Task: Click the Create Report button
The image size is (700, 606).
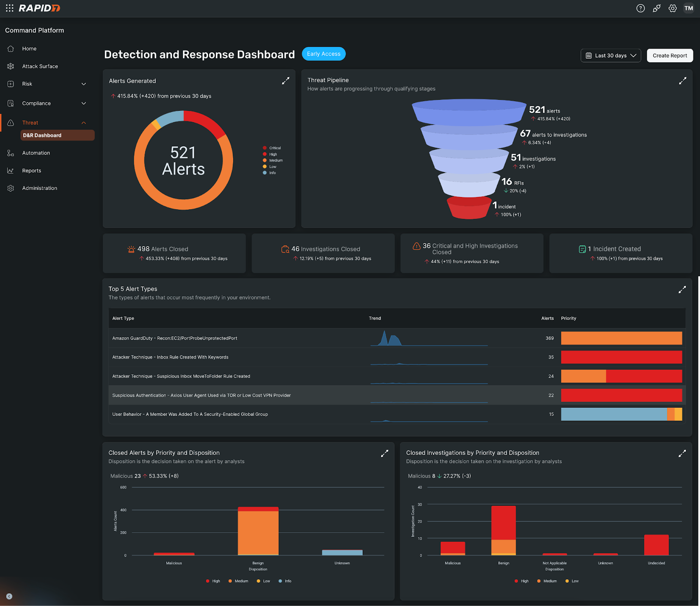Action: tap(669, 55)
